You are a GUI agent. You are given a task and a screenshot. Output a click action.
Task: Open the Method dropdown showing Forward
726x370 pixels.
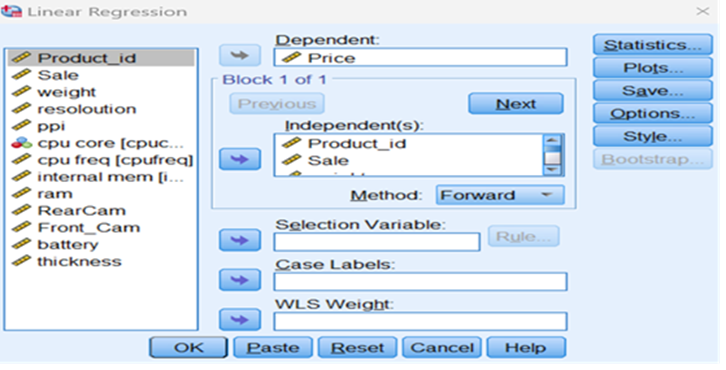click(x=500, y=195)
